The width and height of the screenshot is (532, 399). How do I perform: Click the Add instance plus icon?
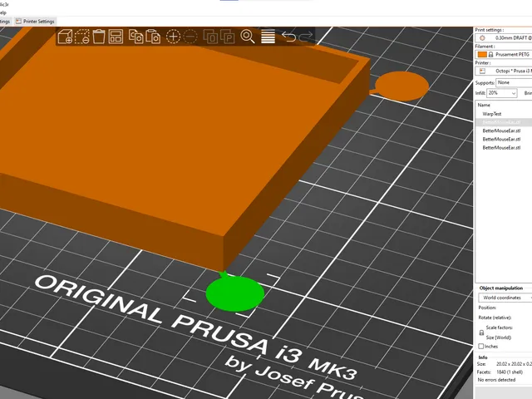(173, 37)
